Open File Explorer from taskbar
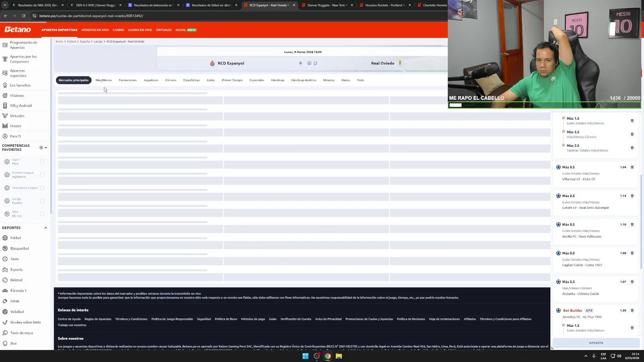Screen dimensions: 644x362 339,356
